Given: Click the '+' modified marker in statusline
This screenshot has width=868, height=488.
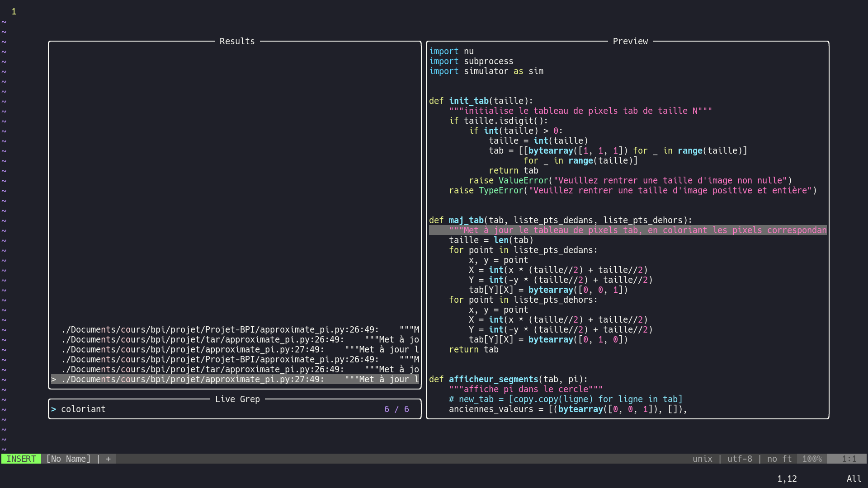Looking at the screenshot, I should (108, 459).
